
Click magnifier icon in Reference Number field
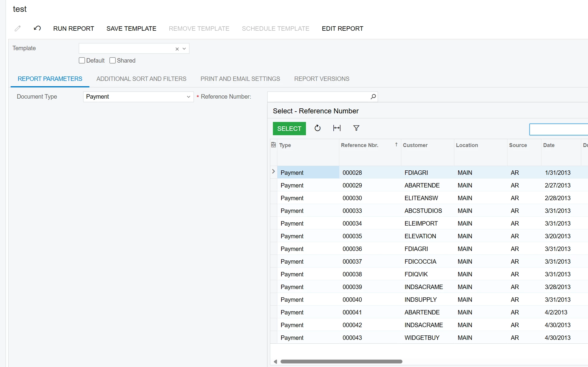pos(373,97)
